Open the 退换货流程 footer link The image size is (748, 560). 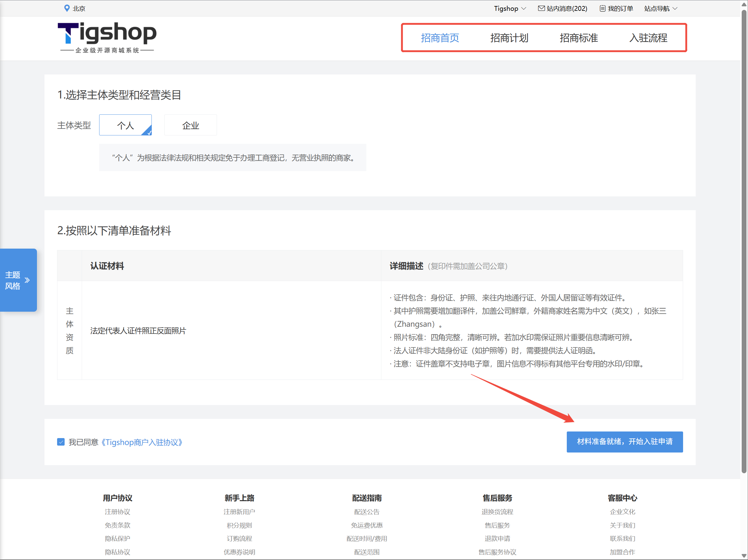pyautogui.click(x=497, y=512)
